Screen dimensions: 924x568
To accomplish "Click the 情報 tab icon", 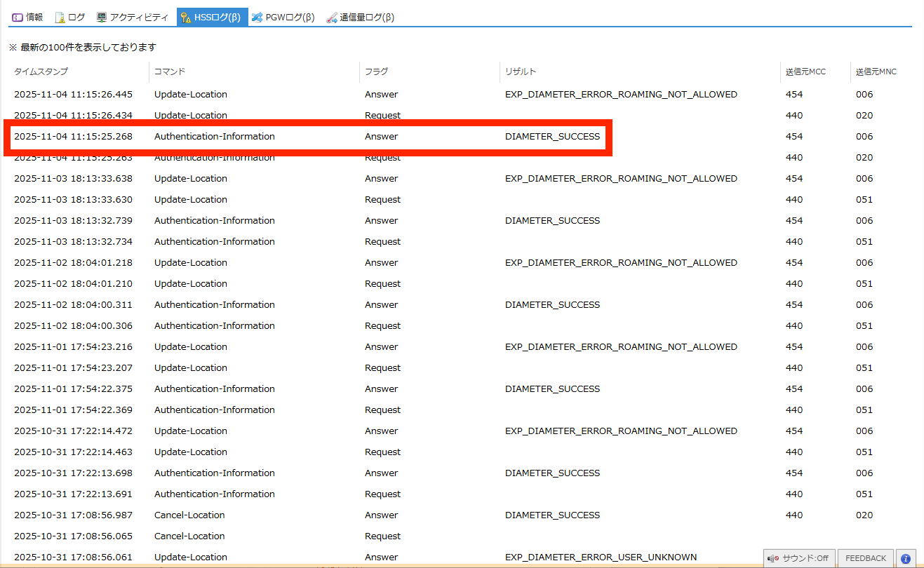I will click(x=18, y=17).
